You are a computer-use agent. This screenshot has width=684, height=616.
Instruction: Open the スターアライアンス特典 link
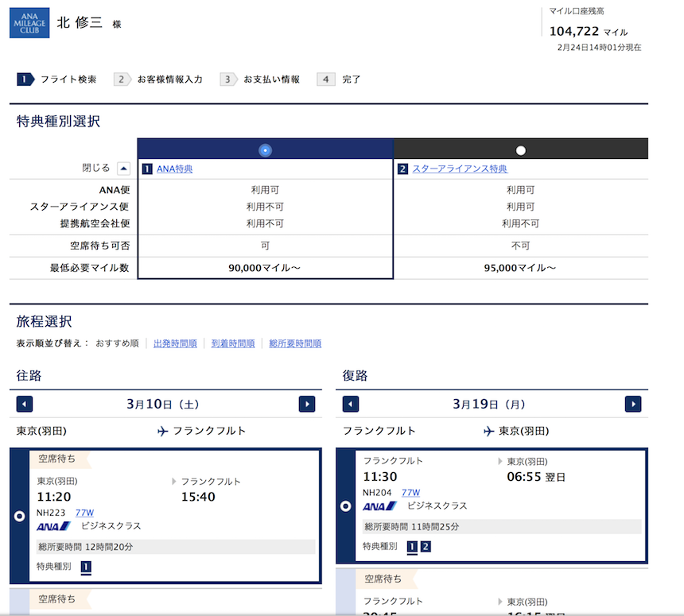[460, 169]
